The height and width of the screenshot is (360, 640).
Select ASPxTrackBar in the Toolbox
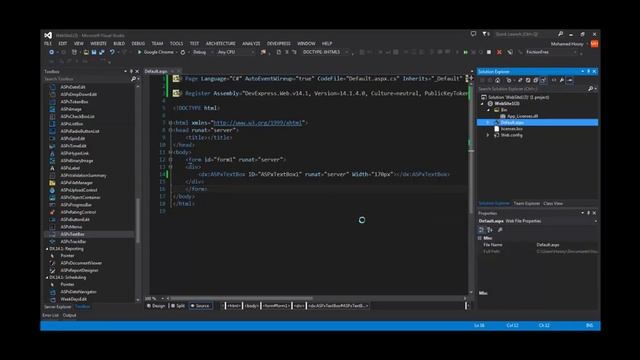point(73,241)
